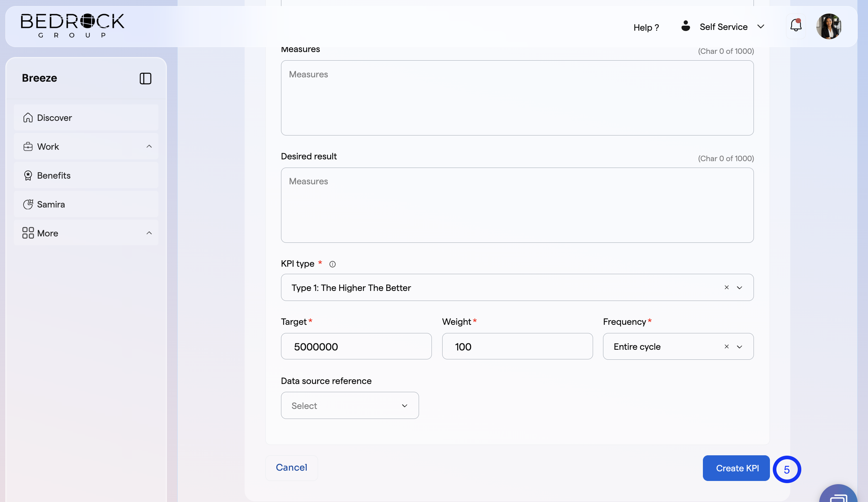Clear the Frequency selection
The height and width of the screenshot is (502, 868).
pyautogui.click(x=726, y=347)
